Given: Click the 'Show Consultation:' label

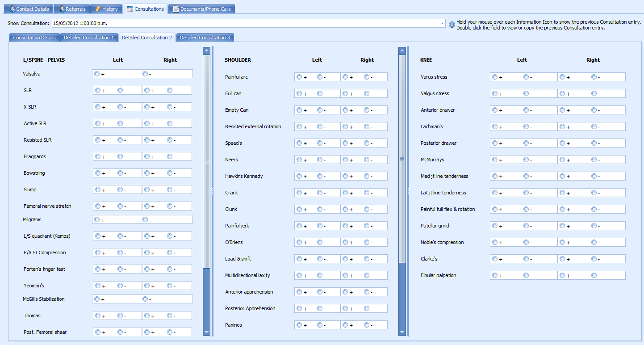Looking at the screenshot, I should (28, 23).
